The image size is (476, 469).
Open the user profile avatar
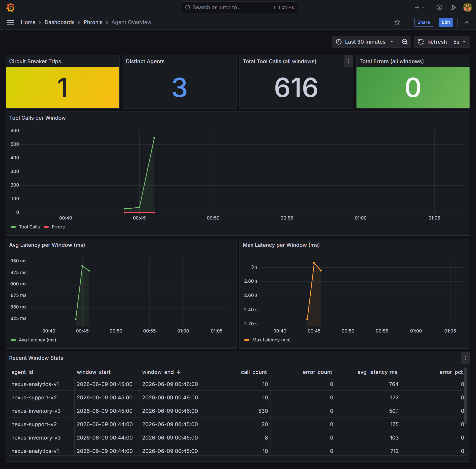point(467,7)
